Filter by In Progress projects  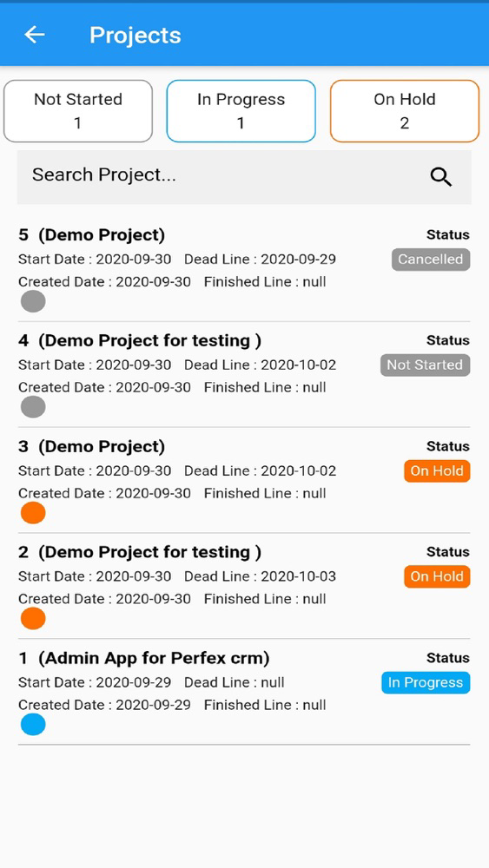tap(241, 111)
